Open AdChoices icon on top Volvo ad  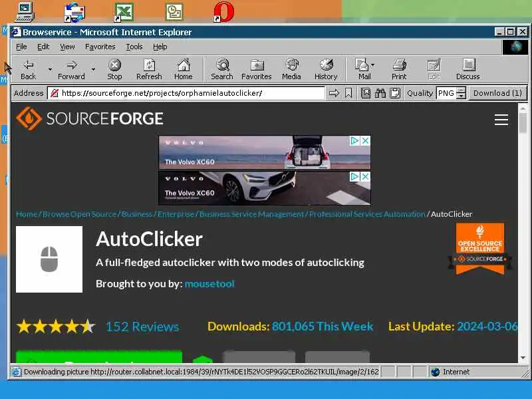click(354, 140)
